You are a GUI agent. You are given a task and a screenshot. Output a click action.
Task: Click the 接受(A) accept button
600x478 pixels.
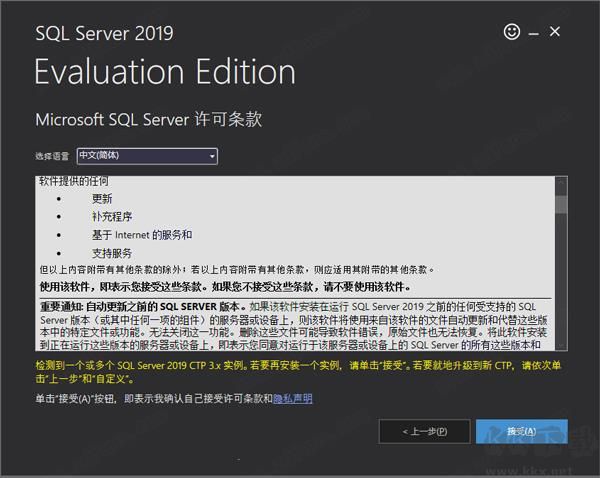coord(522,431)
